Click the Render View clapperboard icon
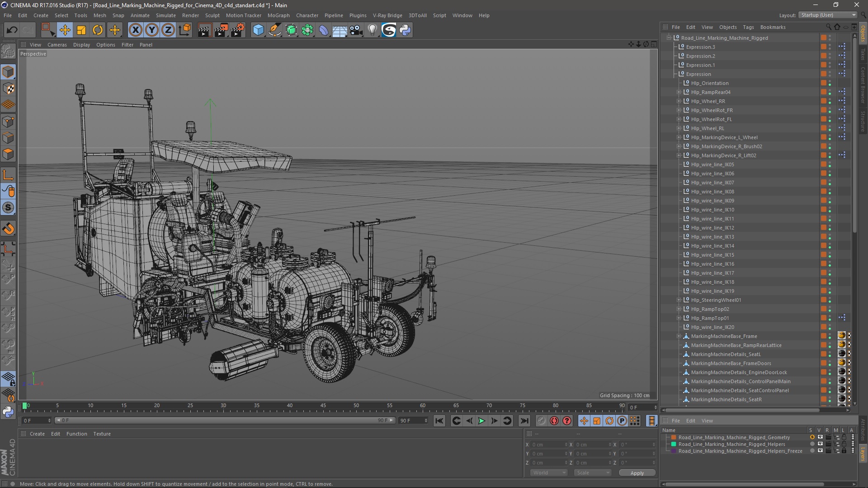Image resolution: width=868 pixels, height=488 pixels. click(x=204, y=30)
